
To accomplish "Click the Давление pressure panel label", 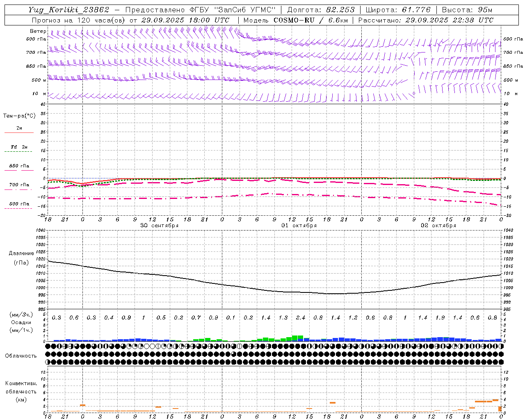I will coord(21,253).
